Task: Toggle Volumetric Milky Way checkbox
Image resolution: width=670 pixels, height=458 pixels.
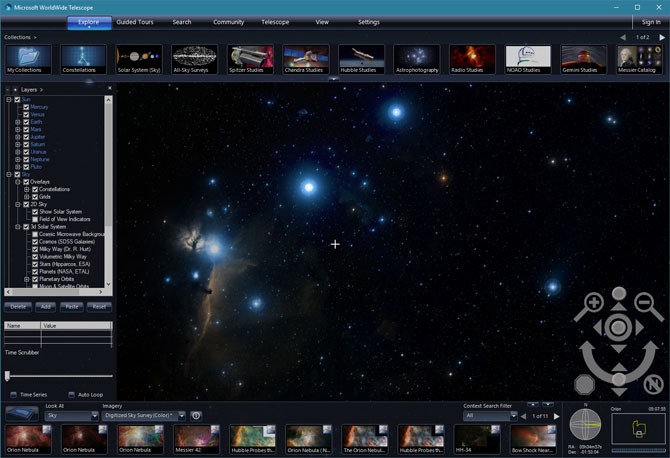Action: click(x=35, y=257)
